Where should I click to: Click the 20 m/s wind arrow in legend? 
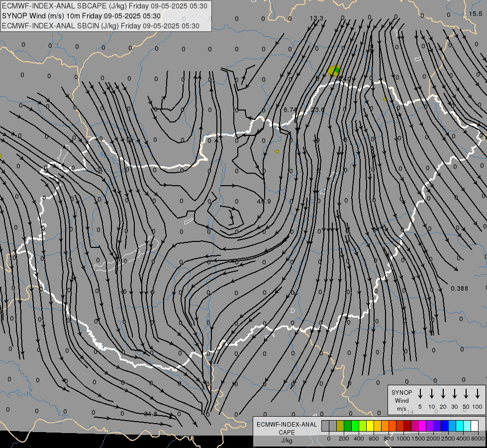[x=443, y=394]
